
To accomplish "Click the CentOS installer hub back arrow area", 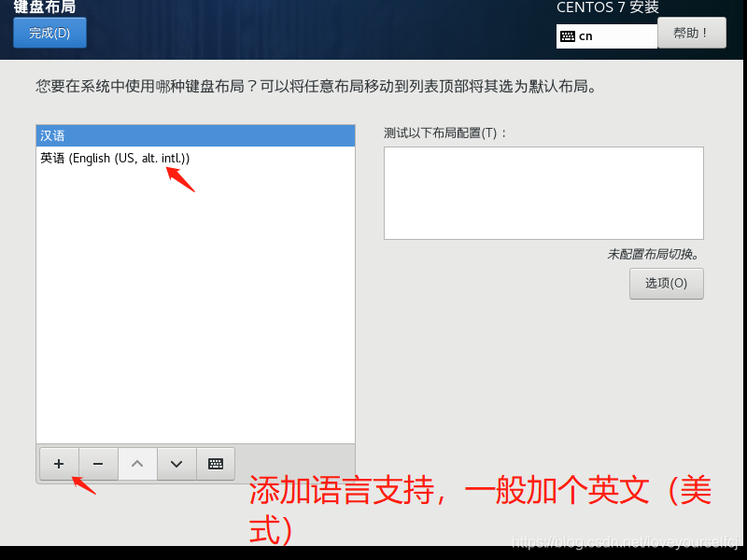I will (x=49, y=32).
